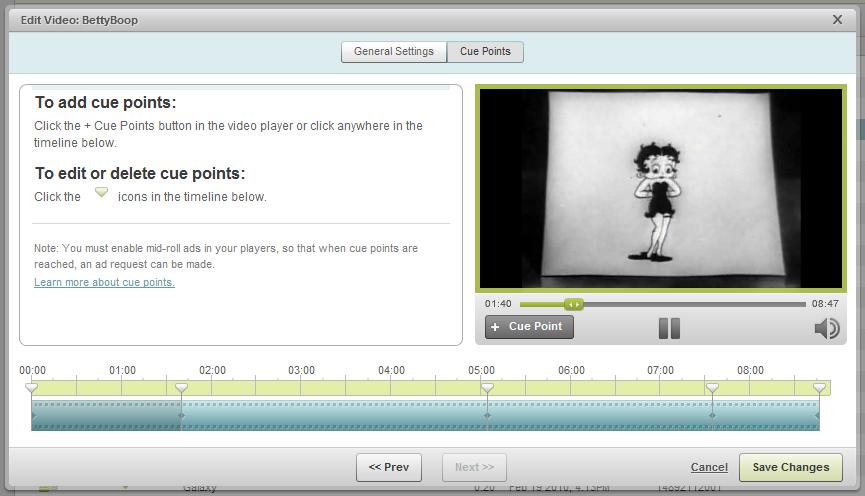Select the cue point marker near 01:40

181,388
